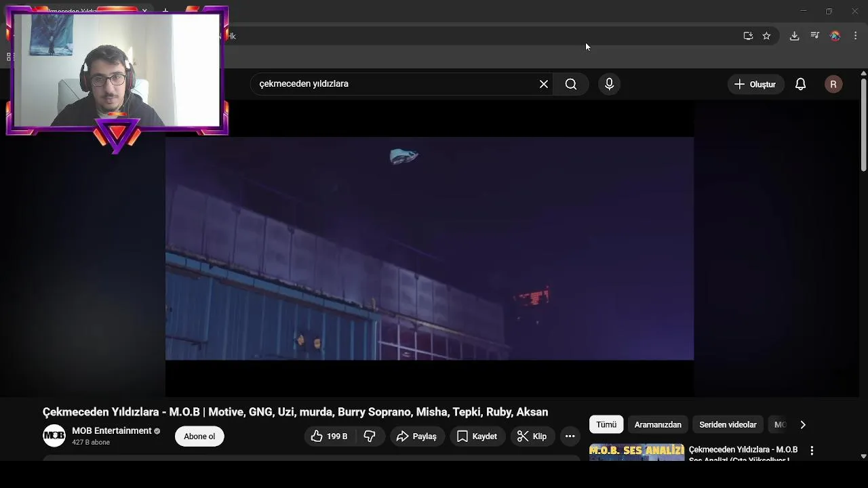Select the Tümü filter chip
This screenshot has height=488, width=868.
coord(606,425)
